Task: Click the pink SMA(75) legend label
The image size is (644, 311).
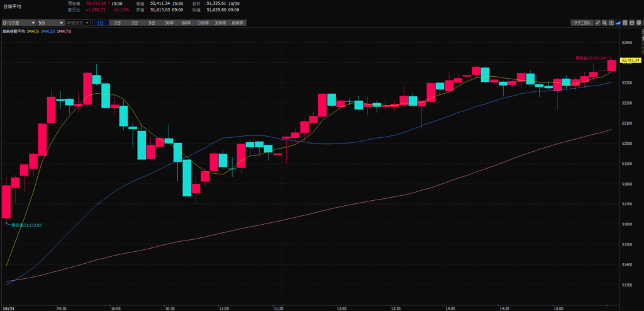Action: point(64,30)
